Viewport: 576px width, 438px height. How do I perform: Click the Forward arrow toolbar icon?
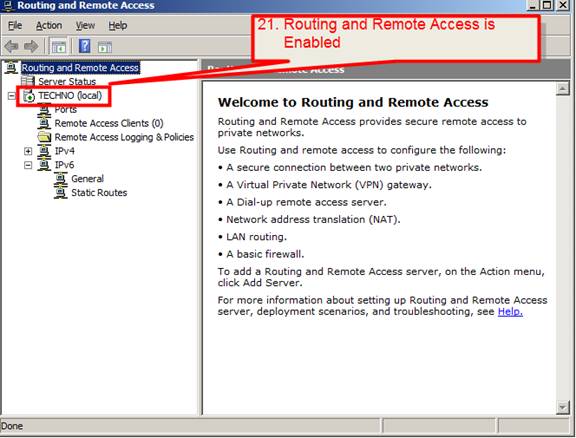click(31, 46)
